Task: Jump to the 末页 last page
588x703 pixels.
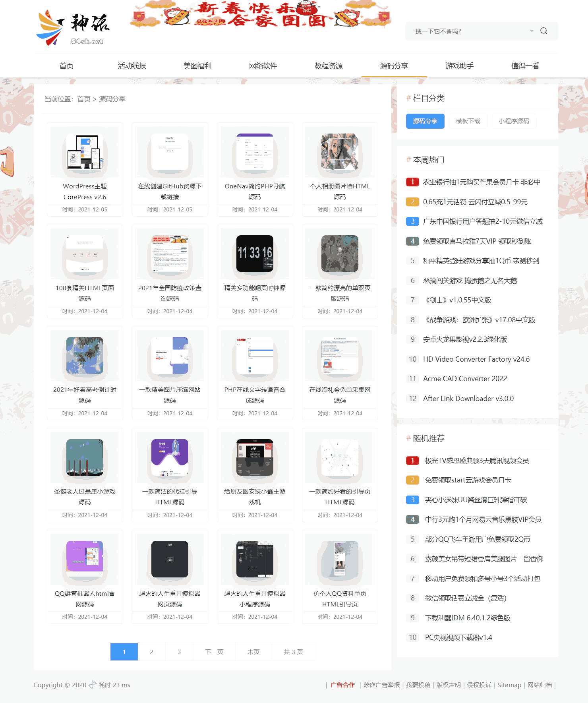Action: 253,652
